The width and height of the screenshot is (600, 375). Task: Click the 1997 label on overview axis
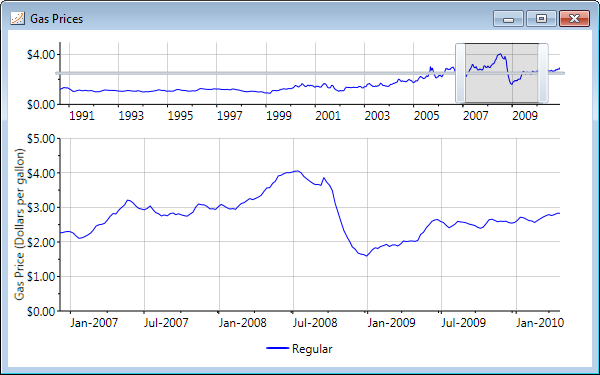click(230, 116)
